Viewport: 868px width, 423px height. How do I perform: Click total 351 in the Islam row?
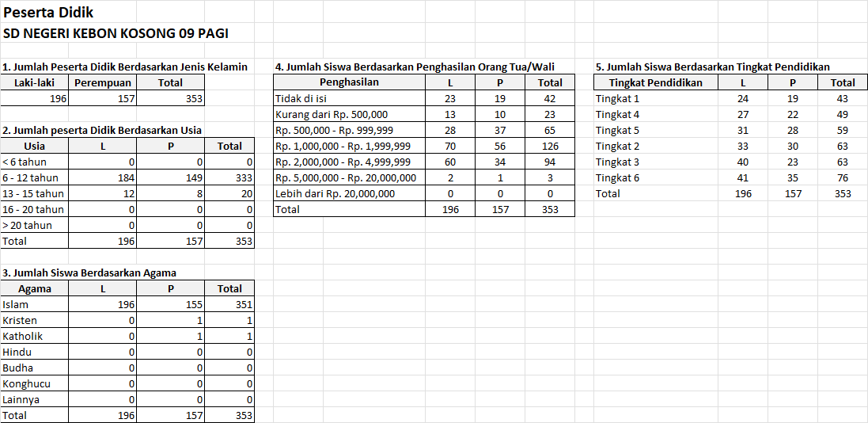pyautogui.click(x=229, y=304)
